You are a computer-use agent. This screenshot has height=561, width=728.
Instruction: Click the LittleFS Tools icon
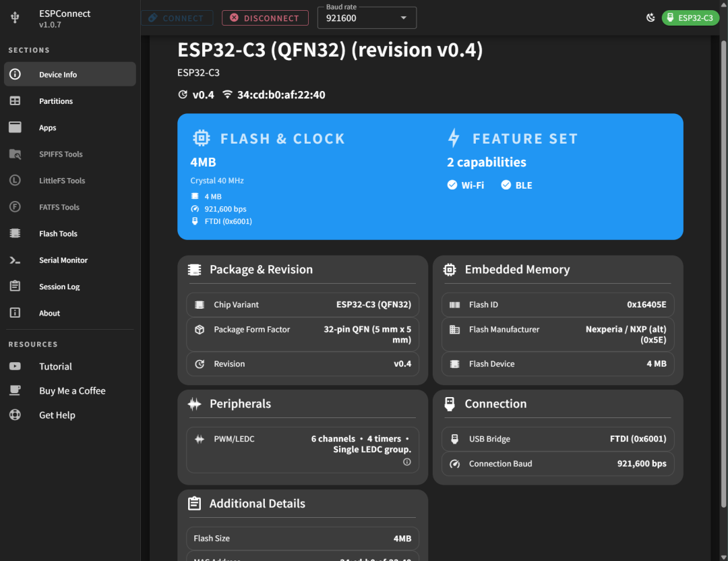click(16, 181)
